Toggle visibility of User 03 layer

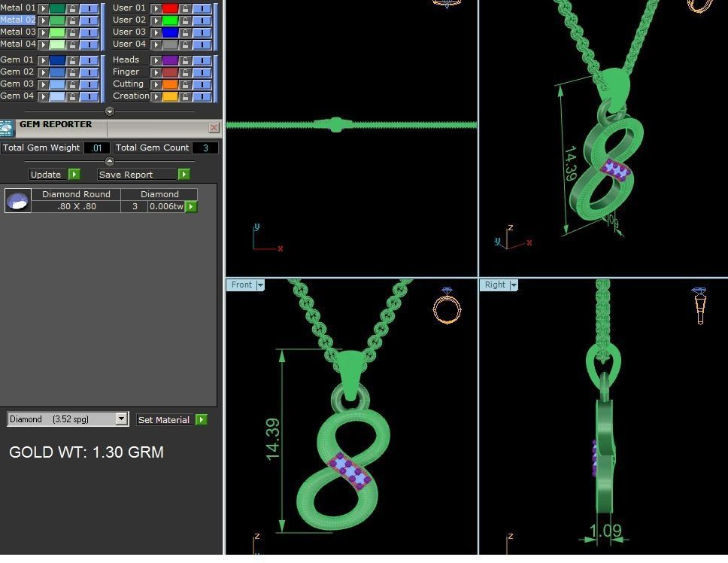(x=202, y=32)
